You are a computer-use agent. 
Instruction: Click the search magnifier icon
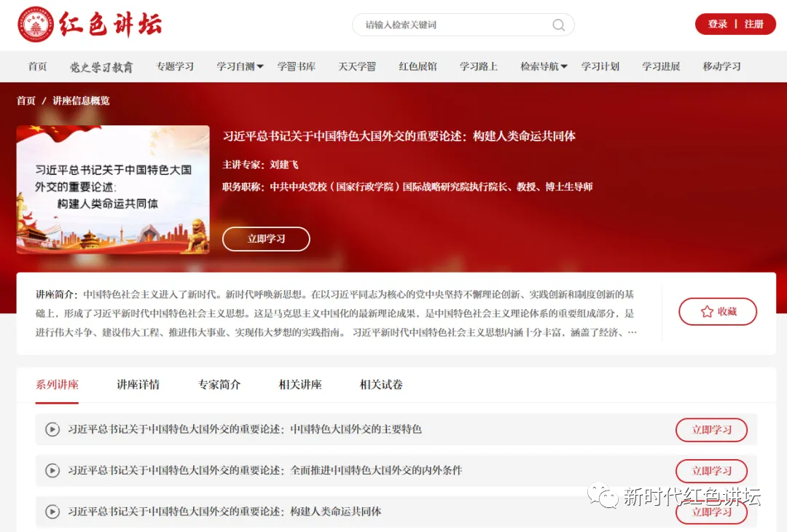click(x=558, y=25)
